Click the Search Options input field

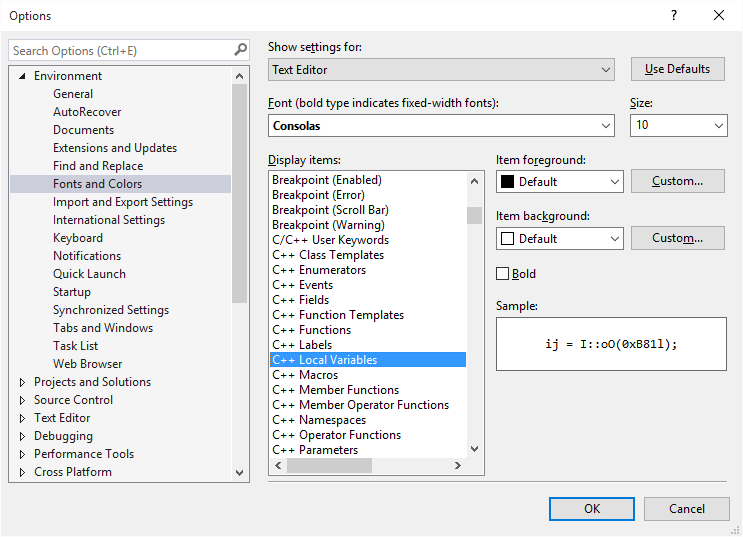click(x=121, y=50)
